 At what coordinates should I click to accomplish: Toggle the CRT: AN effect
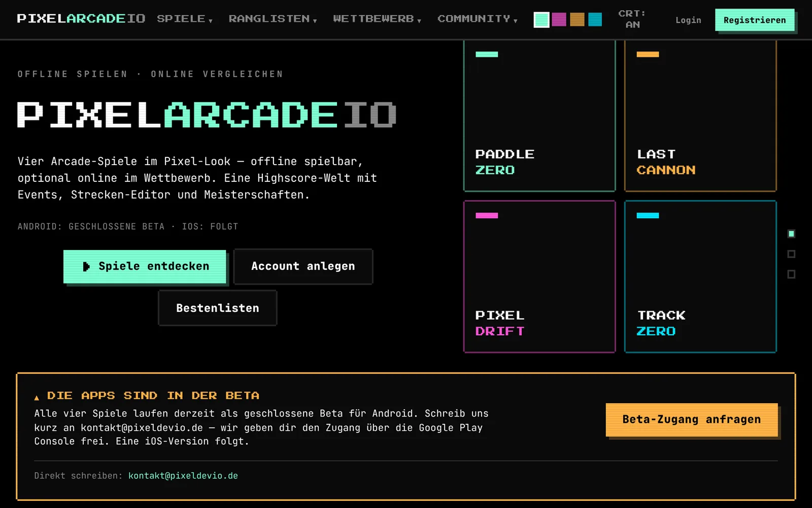tap(632, 19)
